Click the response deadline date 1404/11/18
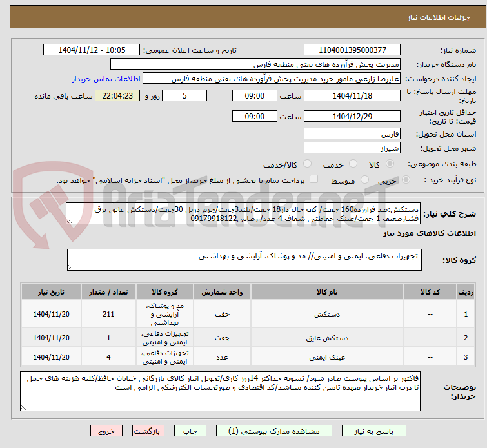Viewport: 487px width, 448px height. (352, 95)
